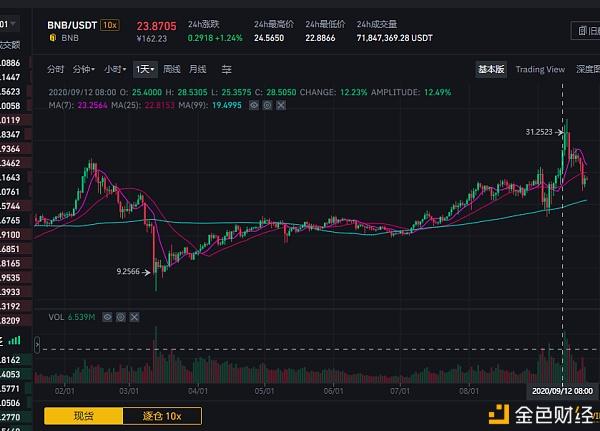The height and width of the screenshot is (431, 600).
Task: Select the 分时 time-line view
Action: click(x=55, y=69)
